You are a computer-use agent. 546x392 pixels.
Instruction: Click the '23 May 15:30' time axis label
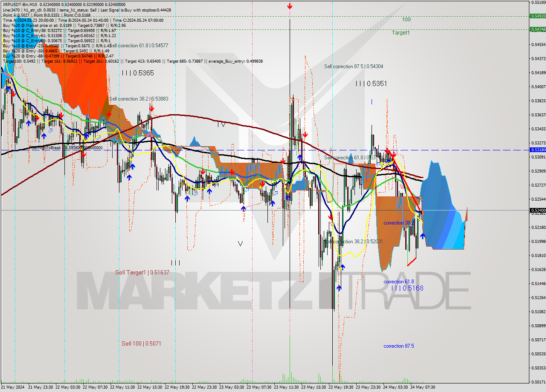coord(314,387)
